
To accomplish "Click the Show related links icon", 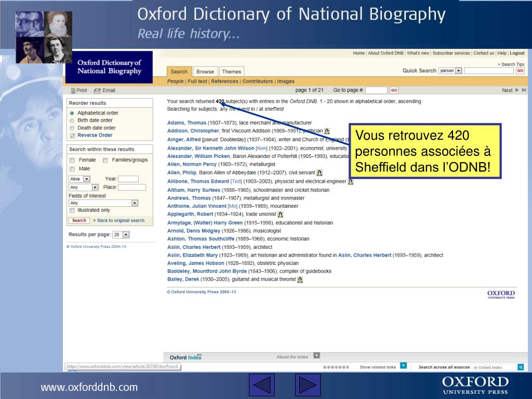I will [x=403, y=366].
